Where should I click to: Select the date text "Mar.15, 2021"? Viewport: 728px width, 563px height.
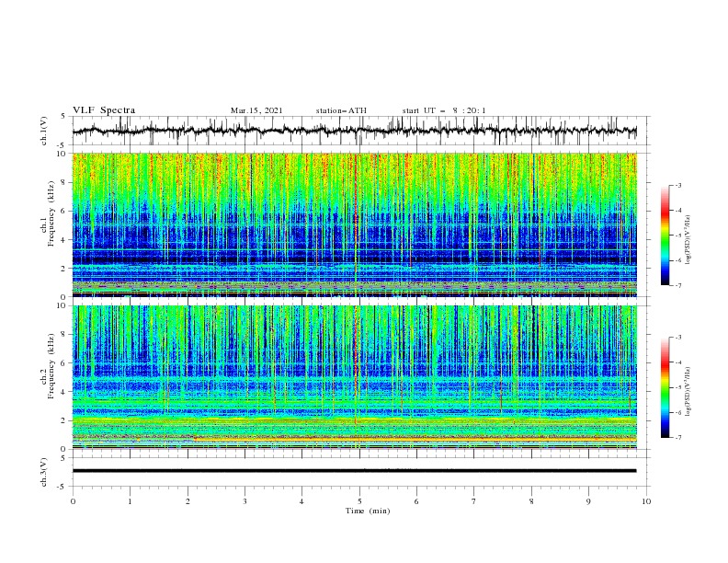pos(256,110)
